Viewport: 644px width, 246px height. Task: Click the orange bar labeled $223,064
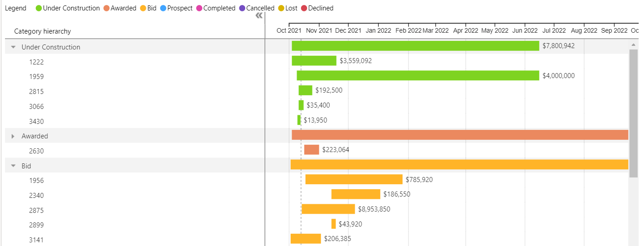[x=312, y=150]
